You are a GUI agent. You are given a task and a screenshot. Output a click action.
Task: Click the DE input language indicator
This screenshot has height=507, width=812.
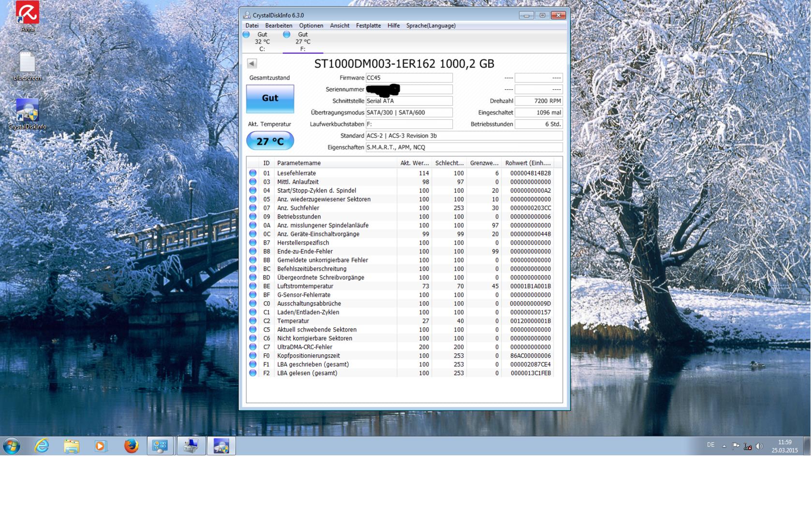point(710,445)
